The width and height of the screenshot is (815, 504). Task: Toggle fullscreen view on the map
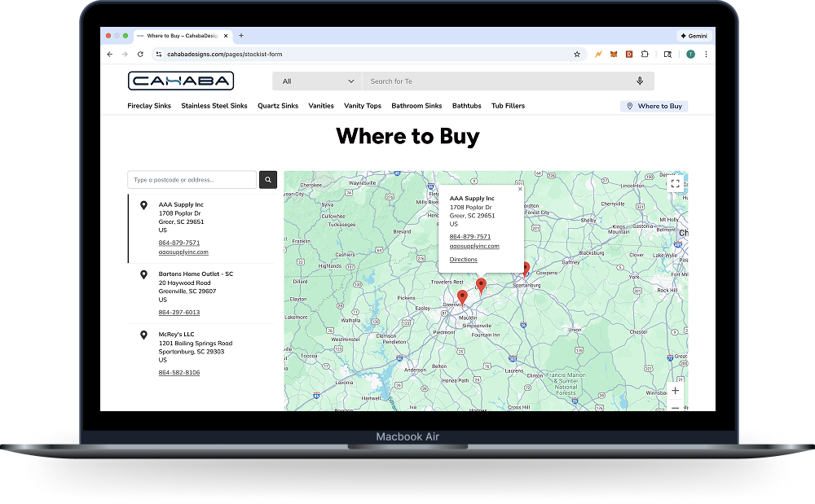[x=675, y=184]
